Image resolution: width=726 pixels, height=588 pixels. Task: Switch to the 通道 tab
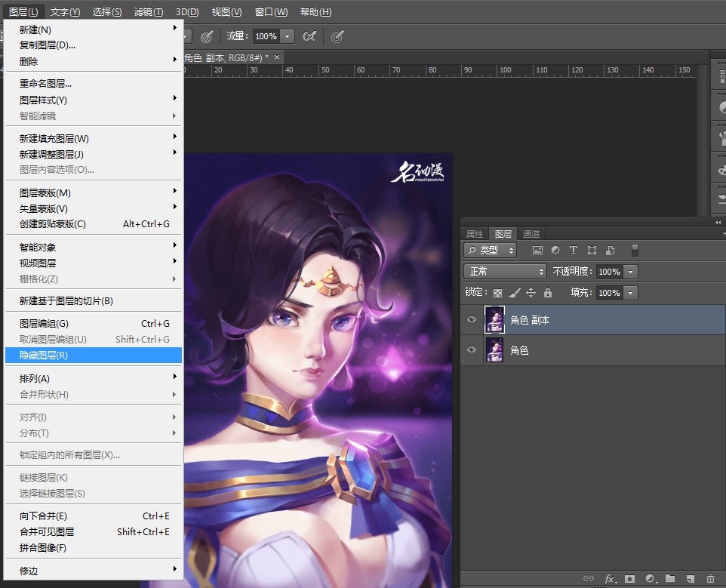tap(531, 234)
